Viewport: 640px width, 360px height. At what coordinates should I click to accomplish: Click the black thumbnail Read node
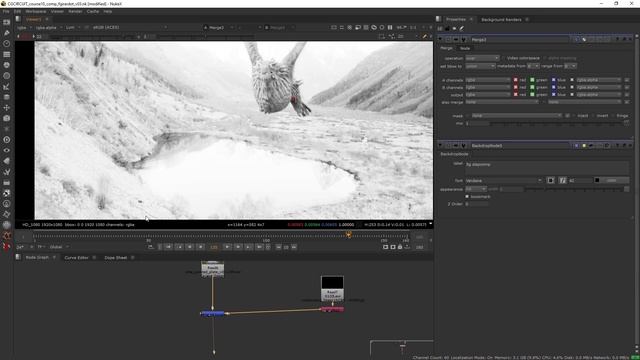click(x=332, y=288)
